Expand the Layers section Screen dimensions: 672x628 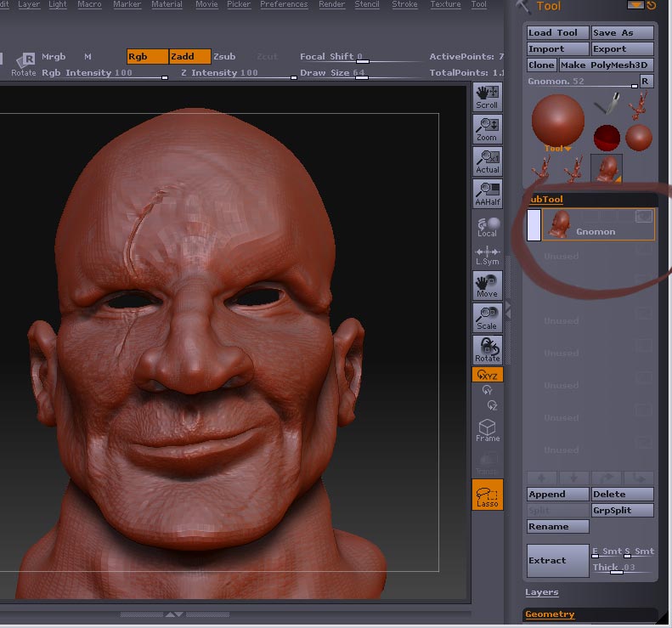click(542, 592)
